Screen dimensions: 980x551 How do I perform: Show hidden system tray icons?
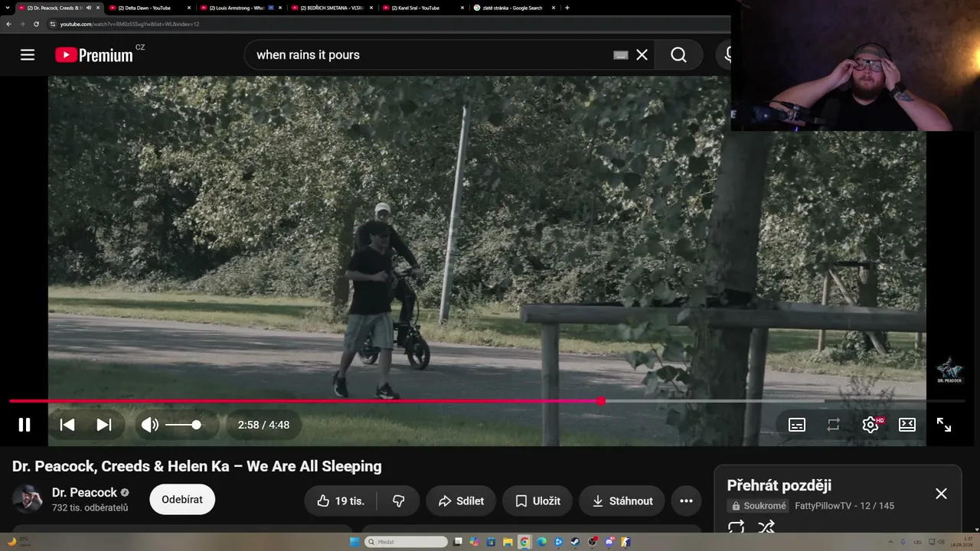click(890, 542)
